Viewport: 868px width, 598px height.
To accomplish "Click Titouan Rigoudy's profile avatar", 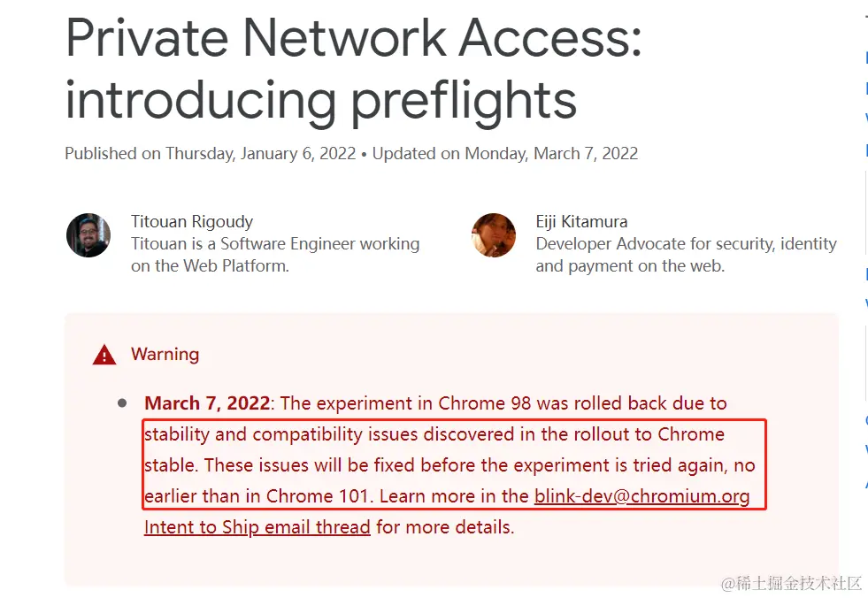I will click(x=88, y=235).
